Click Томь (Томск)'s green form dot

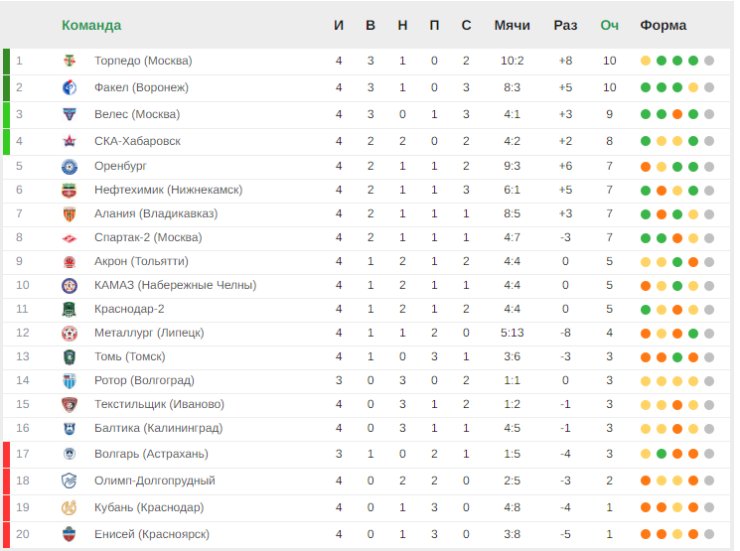(x=677, y=357)
